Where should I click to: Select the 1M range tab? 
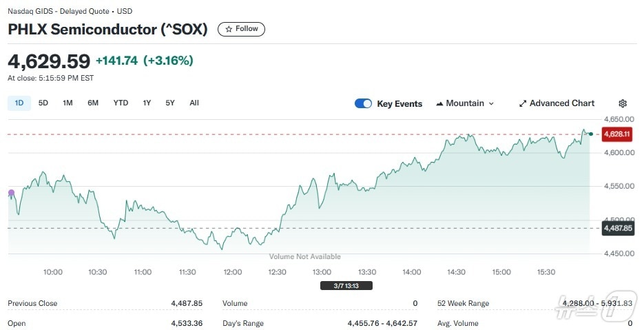[67, 103]
